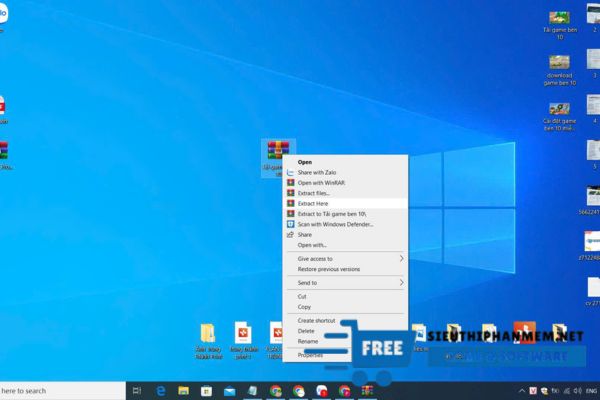Screen dimensions: 600x400
Task: Click Share with Zalo entry
Action: [317, 172]
